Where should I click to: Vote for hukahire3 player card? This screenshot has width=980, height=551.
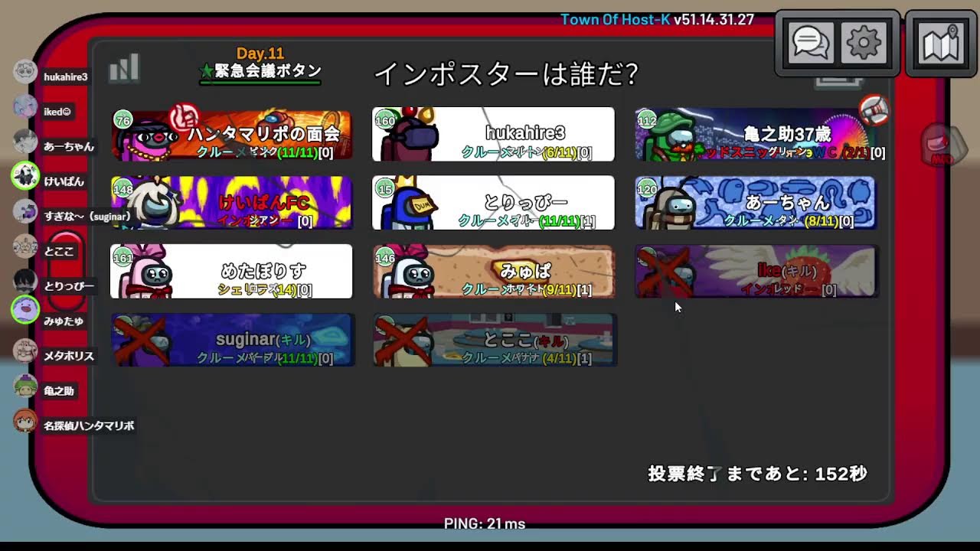(493, 135)
